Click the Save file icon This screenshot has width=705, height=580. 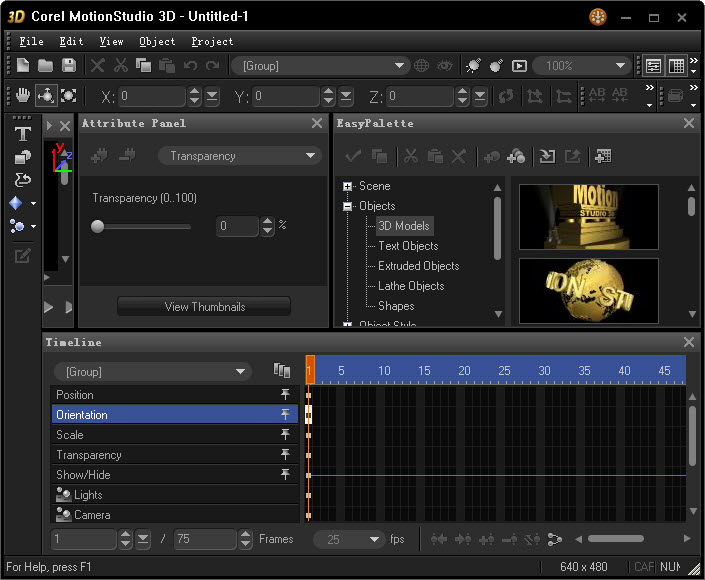pyautogui.click(x=69, y=65)
